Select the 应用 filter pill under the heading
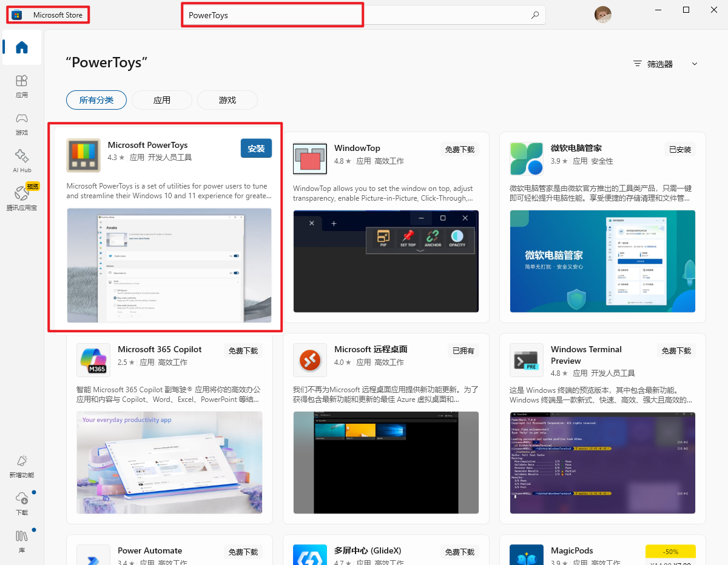This screenshot has width=728, height=565. point(162,100)
